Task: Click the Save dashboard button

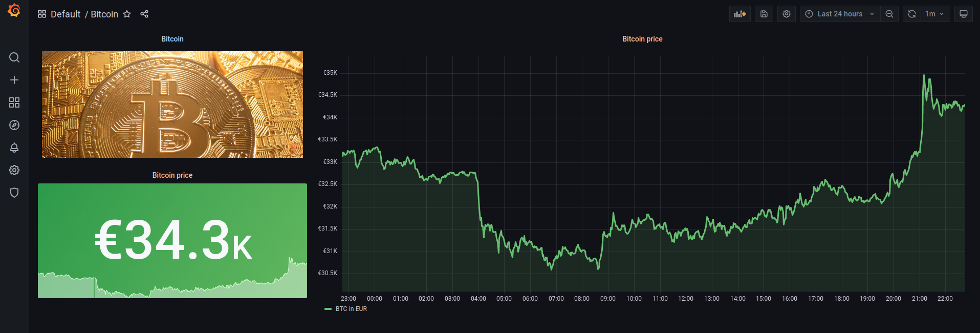Action: coord(764,14)
